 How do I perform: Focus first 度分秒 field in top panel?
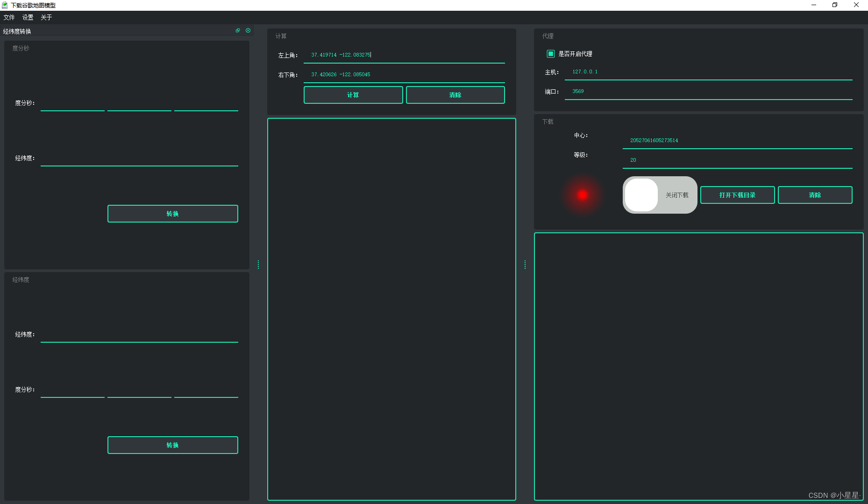[72, 103]
